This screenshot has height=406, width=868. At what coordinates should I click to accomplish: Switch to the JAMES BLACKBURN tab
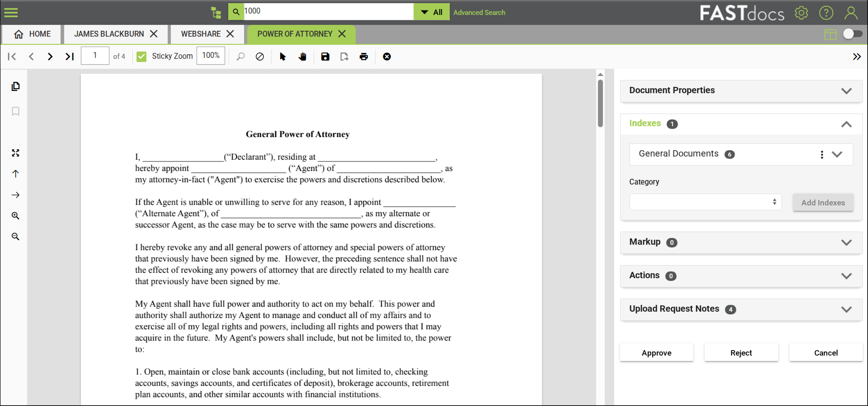coord(109,34)
